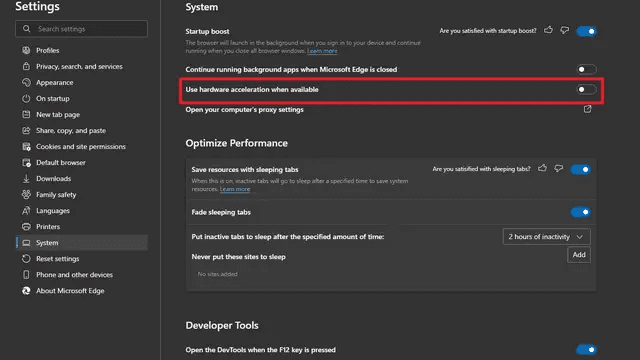The width and height of the screenshot is (640, 360).
Task: Click the Appearance palette icon
Action: coord(26,82)
